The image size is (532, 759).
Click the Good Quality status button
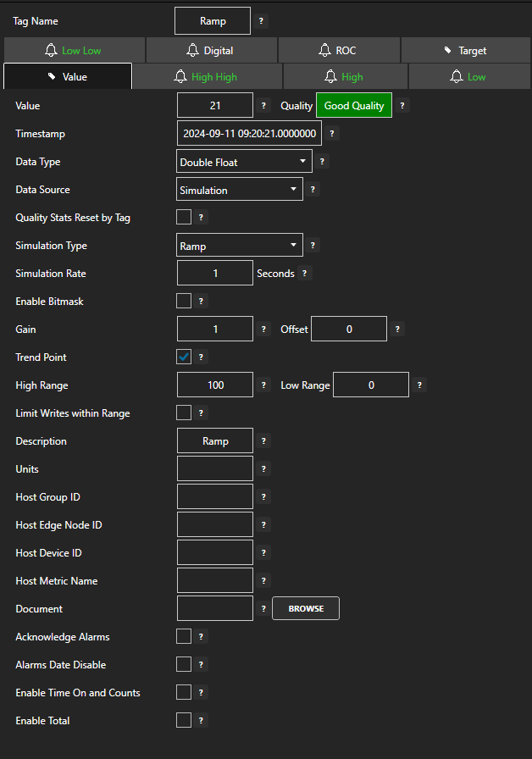(353, 106)
